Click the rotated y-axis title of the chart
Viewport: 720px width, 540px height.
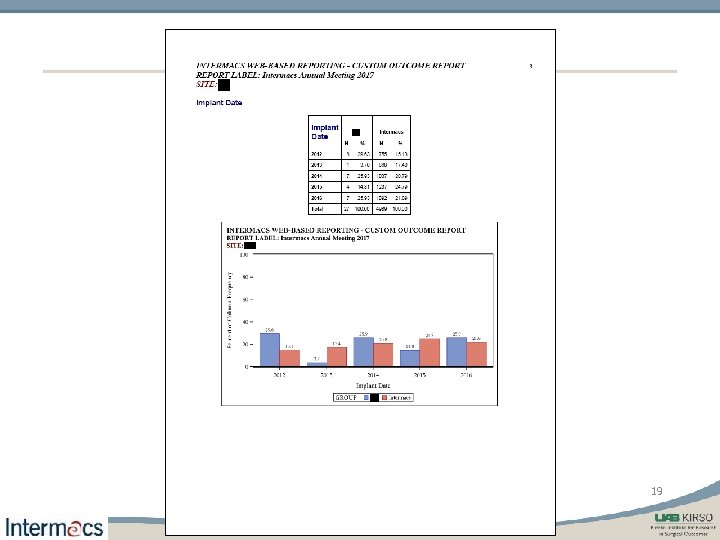[x=229, y=309]
